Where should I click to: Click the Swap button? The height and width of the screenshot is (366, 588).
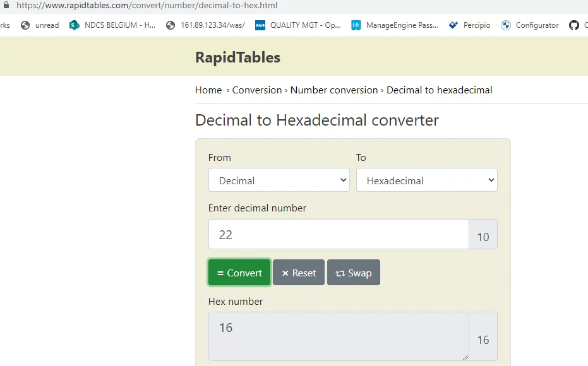pyautogui.click(x=353, y=273)
